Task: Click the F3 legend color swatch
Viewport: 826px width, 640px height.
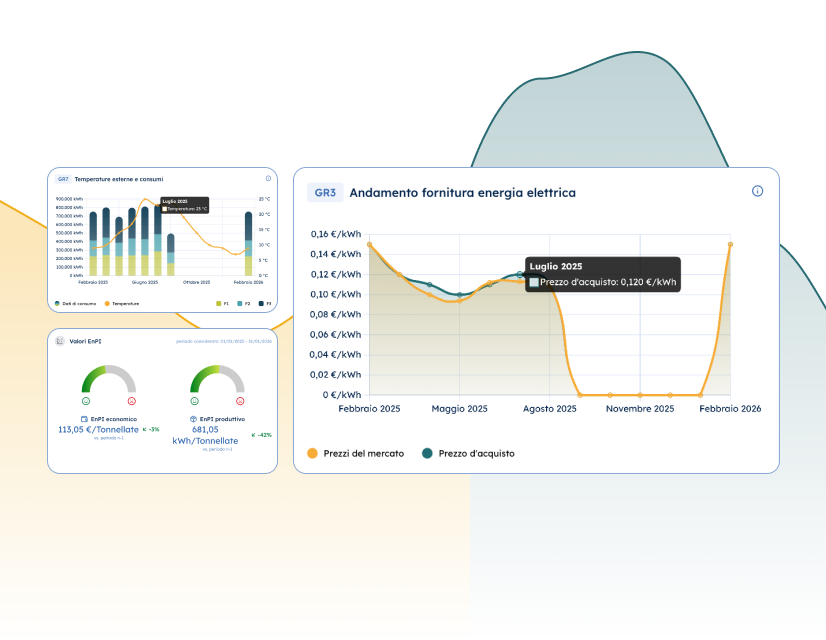Action: (x=261, y=303)
